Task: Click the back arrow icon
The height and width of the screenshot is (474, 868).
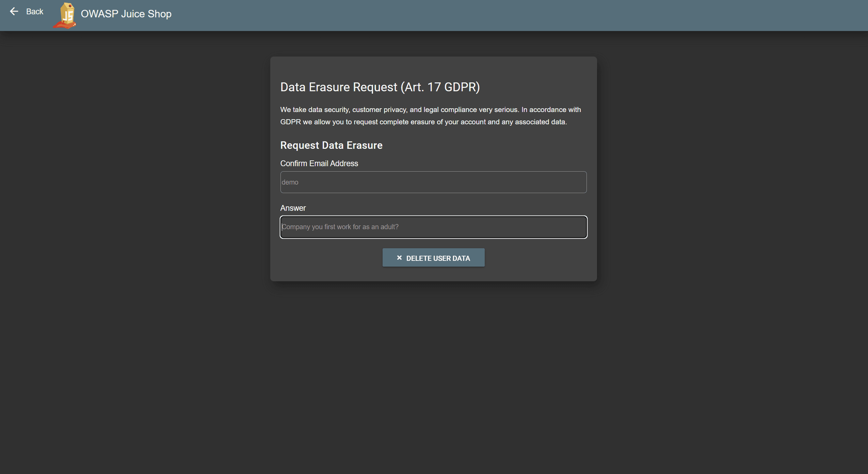Action: coord(14,12)
